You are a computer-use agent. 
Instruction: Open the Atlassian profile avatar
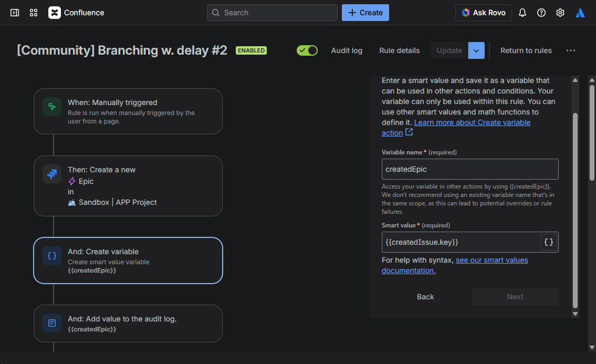click(580, 13)
